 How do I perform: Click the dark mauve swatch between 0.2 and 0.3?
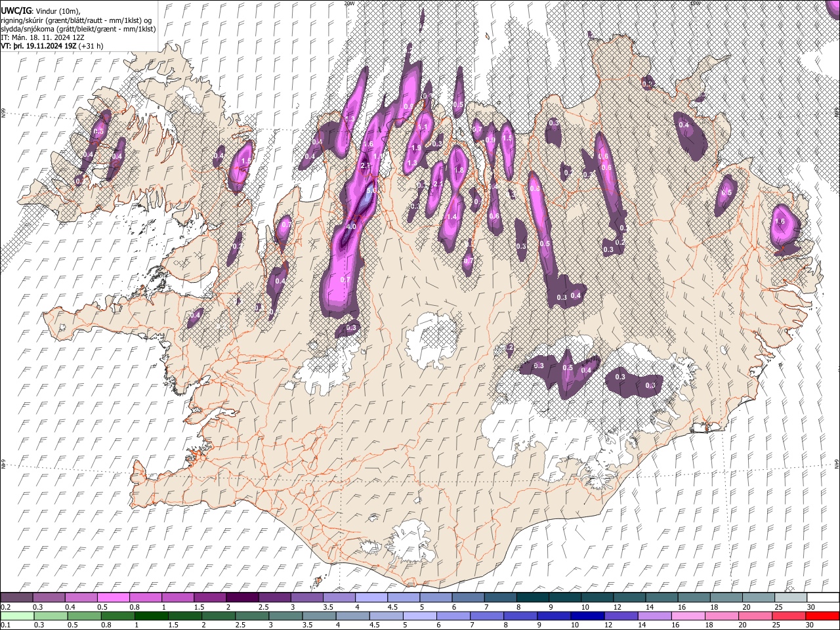[x=17, y=597]
